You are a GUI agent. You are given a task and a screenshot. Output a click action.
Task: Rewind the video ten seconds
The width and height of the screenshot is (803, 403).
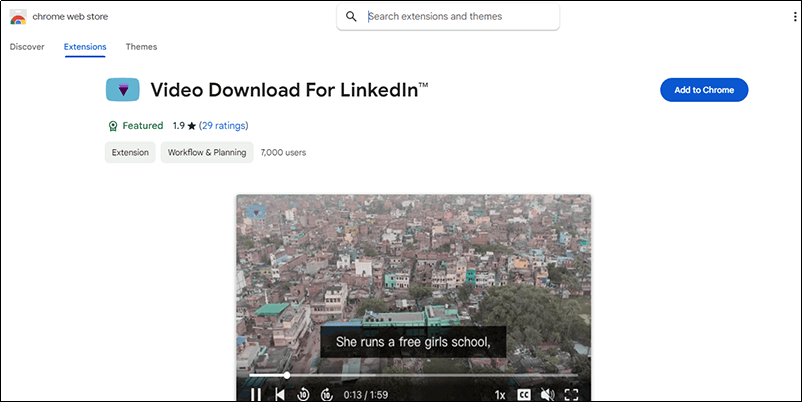(303, 394)
